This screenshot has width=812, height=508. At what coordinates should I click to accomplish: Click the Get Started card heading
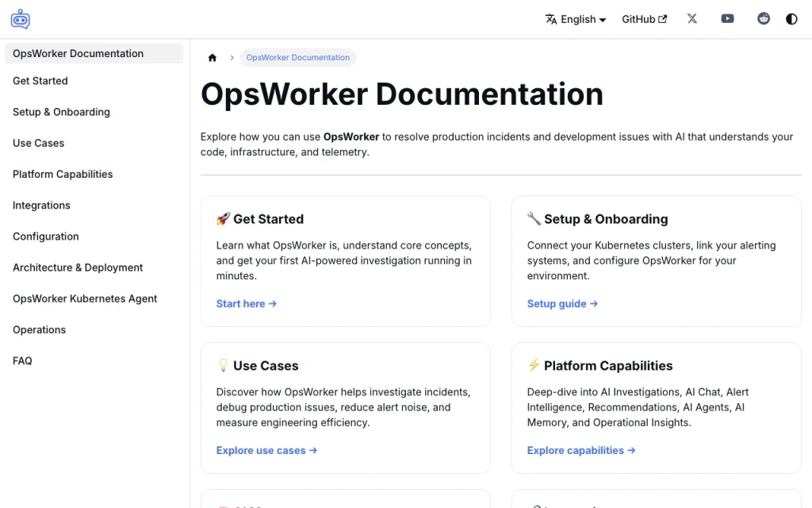tap(268, 219)
